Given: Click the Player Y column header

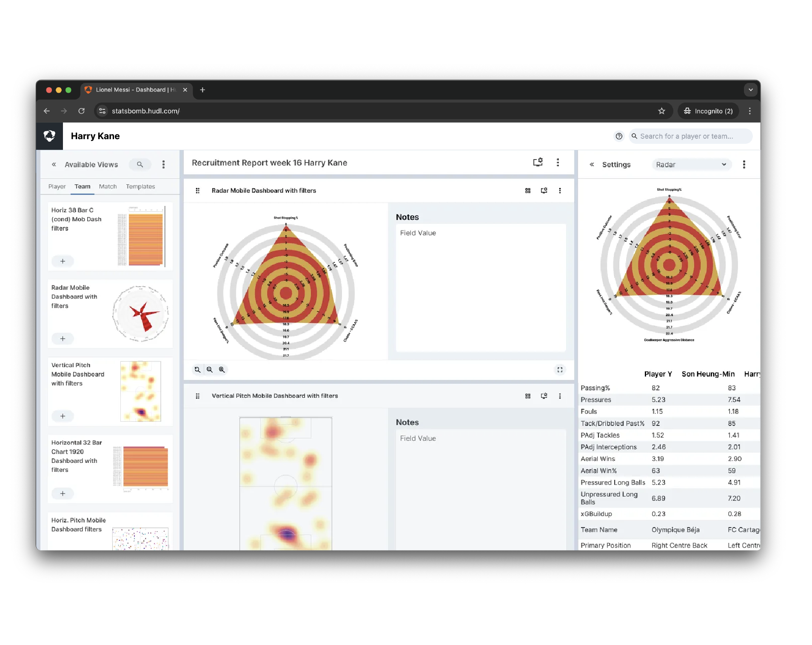Looking at the screenshot, I should click(x=658, y=374).
